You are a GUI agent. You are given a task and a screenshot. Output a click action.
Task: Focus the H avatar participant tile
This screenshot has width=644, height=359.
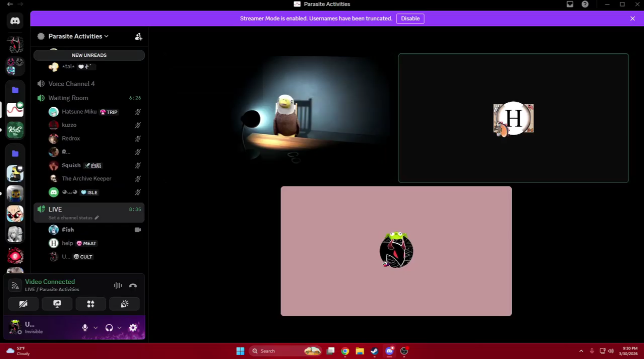[513, 118]
